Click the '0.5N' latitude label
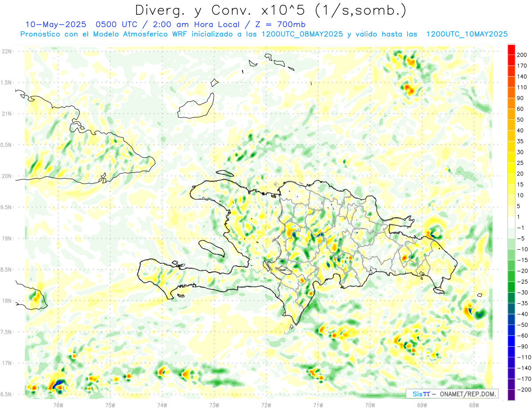This screenshot has height=411, width=532. 6,145
